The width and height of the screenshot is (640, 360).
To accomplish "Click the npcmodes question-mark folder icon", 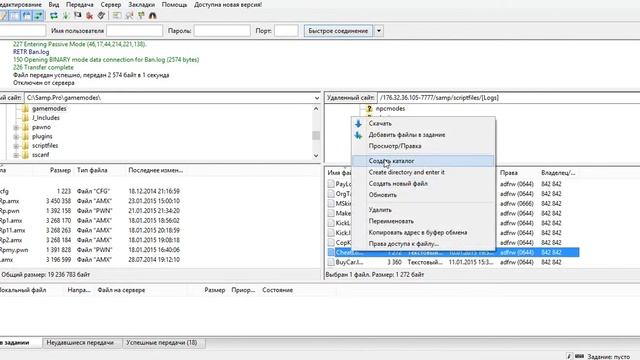I will coord(369,109).
